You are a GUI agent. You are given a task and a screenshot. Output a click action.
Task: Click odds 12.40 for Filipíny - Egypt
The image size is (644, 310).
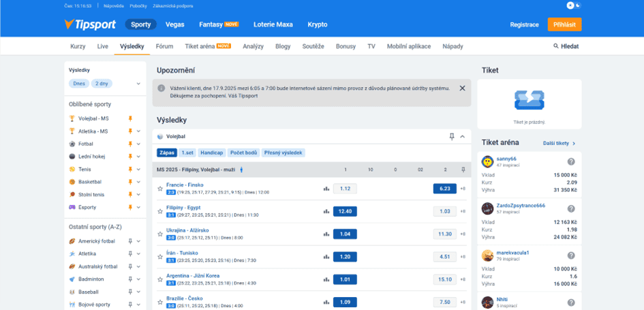345,211
